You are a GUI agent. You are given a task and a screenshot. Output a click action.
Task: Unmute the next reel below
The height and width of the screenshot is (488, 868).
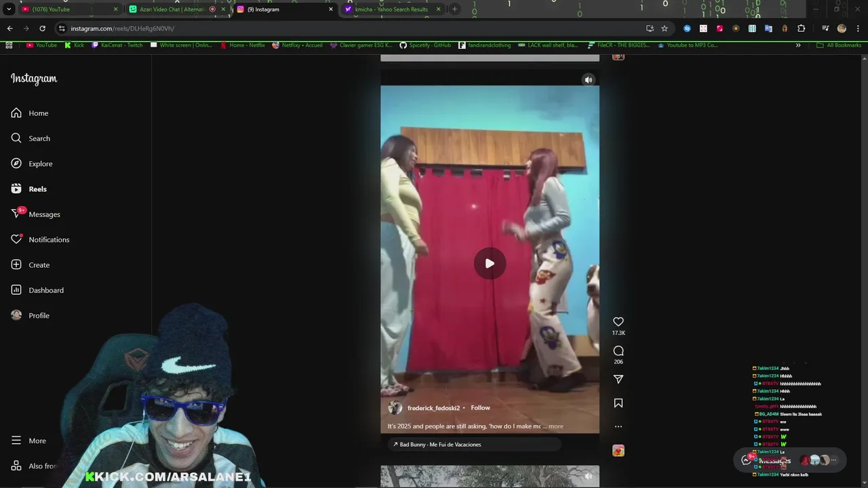[589, 476]
